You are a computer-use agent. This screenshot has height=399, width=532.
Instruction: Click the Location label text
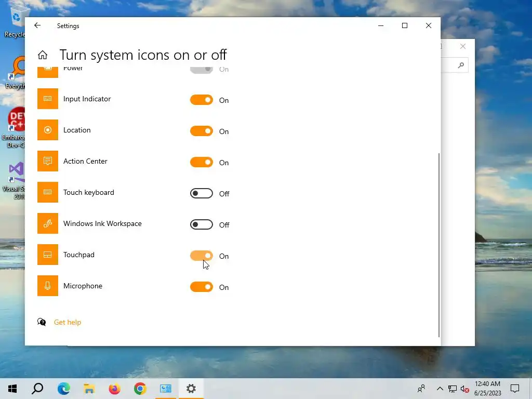point(77,130)
